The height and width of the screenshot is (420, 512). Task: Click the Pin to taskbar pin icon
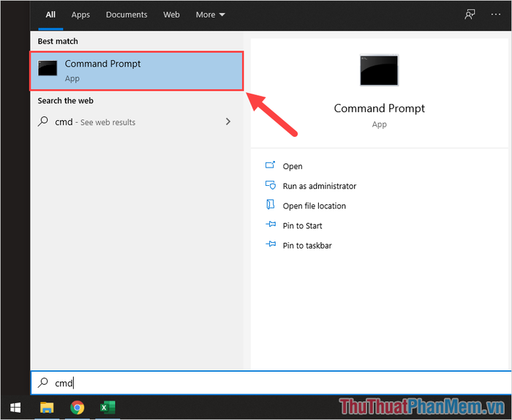pos(271,244)
